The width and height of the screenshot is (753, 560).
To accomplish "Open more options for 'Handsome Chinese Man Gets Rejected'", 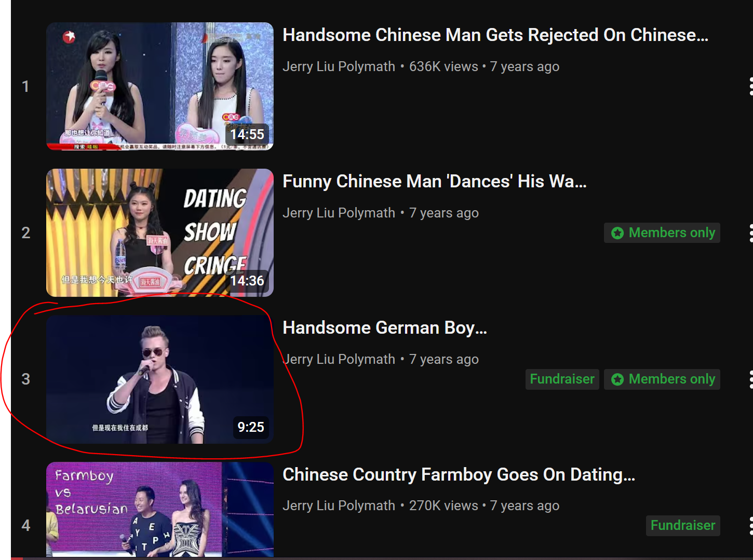I will [750, 86].
